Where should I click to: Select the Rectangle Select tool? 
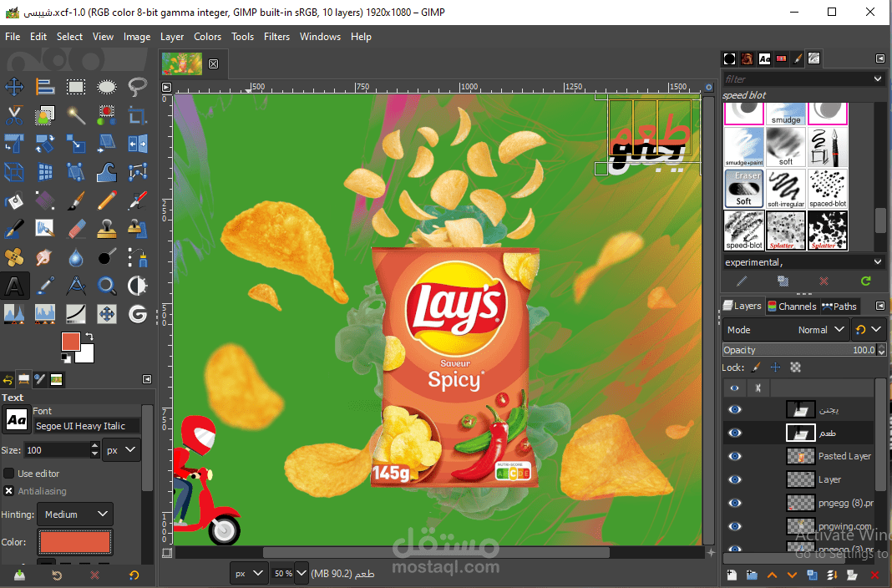(x=76, y=86)
